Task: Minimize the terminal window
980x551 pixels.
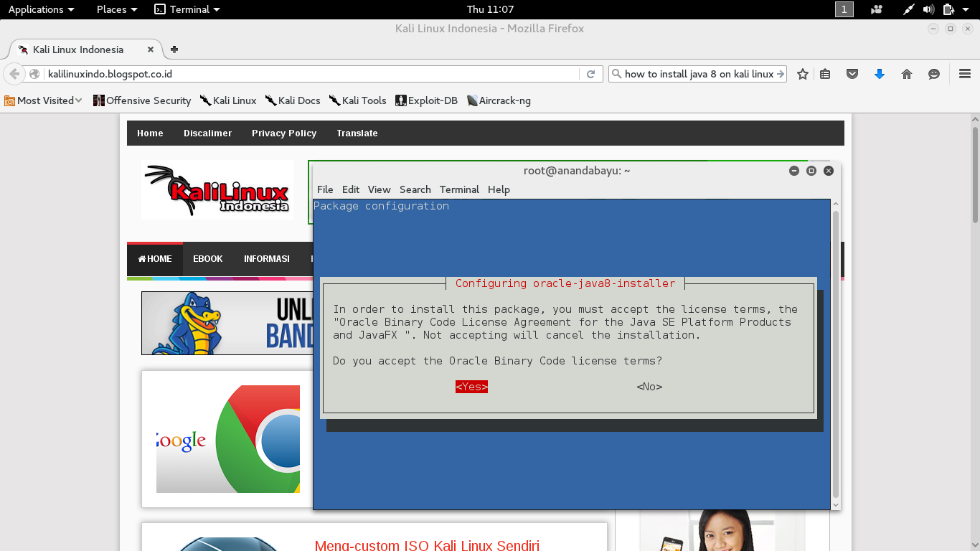Action: click(794, 171)
